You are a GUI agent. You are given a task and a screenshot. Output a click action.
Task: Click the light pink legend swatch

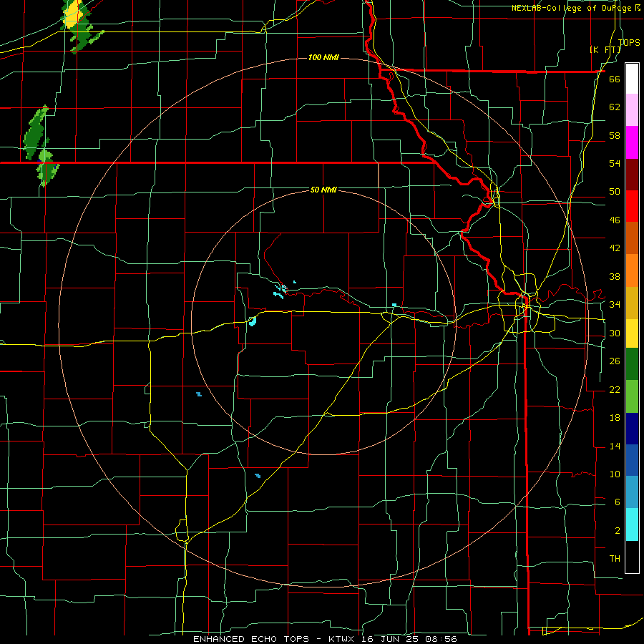[x=632, y=109]
